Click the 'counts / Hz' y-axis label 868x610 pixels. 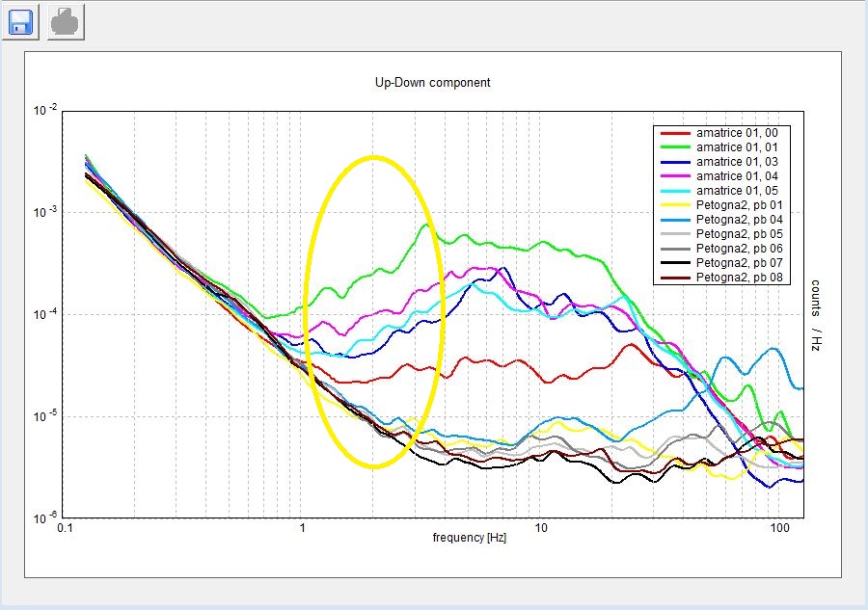click(815, 315)
